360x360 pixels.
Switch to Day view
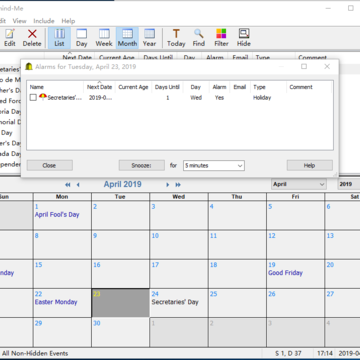(x=81, y=38)
